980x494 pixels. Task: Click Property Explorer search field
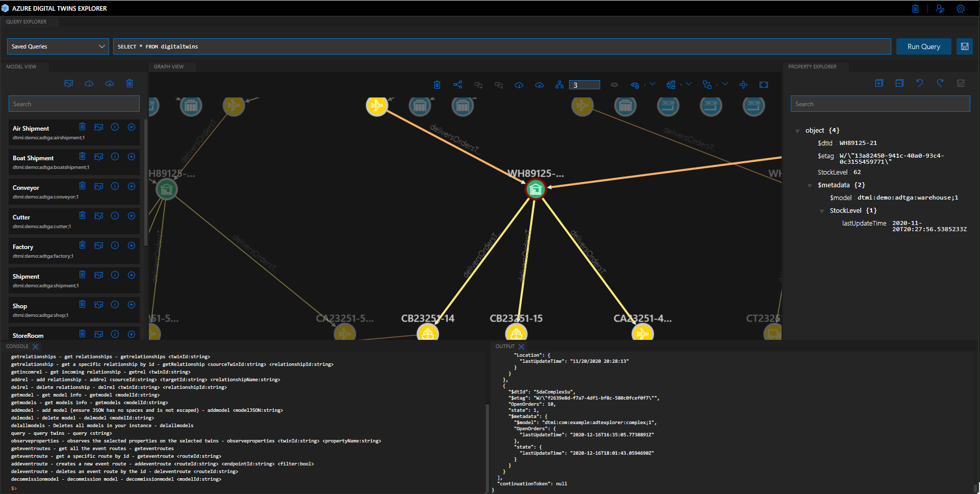[x=880, y=104]
